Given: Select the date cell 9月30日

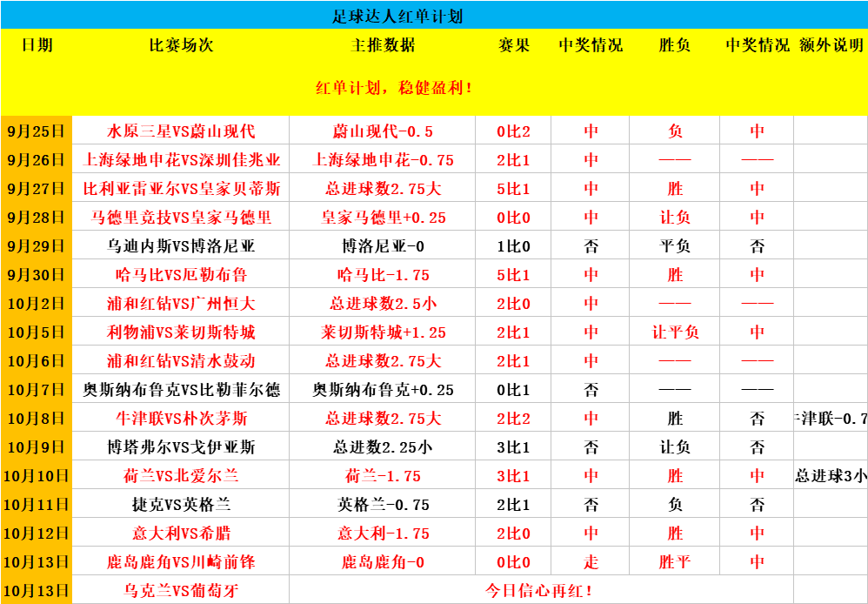Looking at the screenshot, I should click(36, 275).
